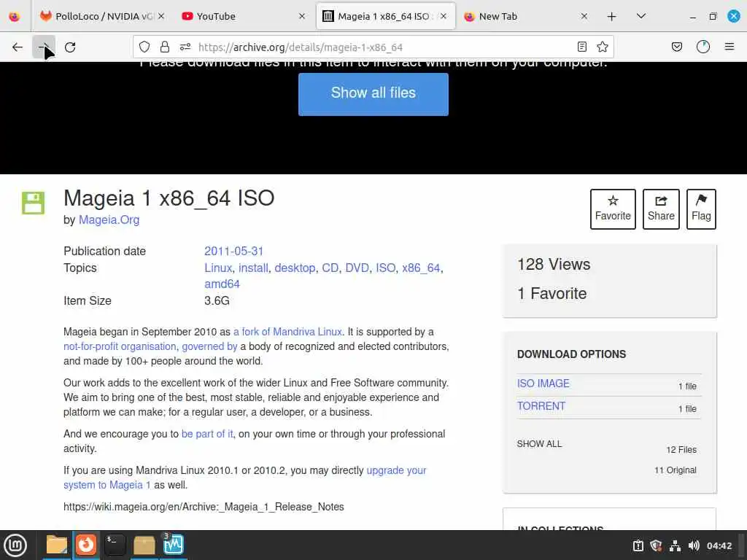Open the file manager from the taskbar
This screenshot has height=560, width=747.
tap(57, 545)
